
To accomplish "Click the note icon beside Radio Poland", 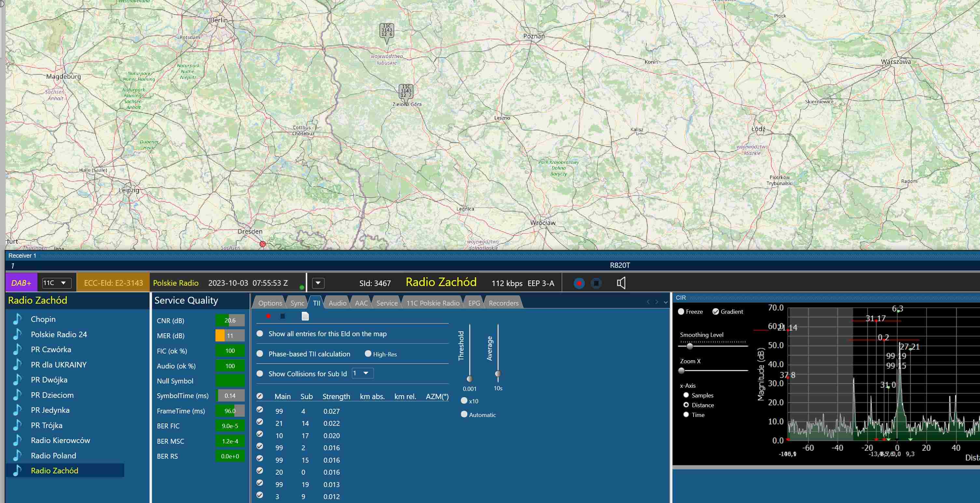I will [17, 455].
